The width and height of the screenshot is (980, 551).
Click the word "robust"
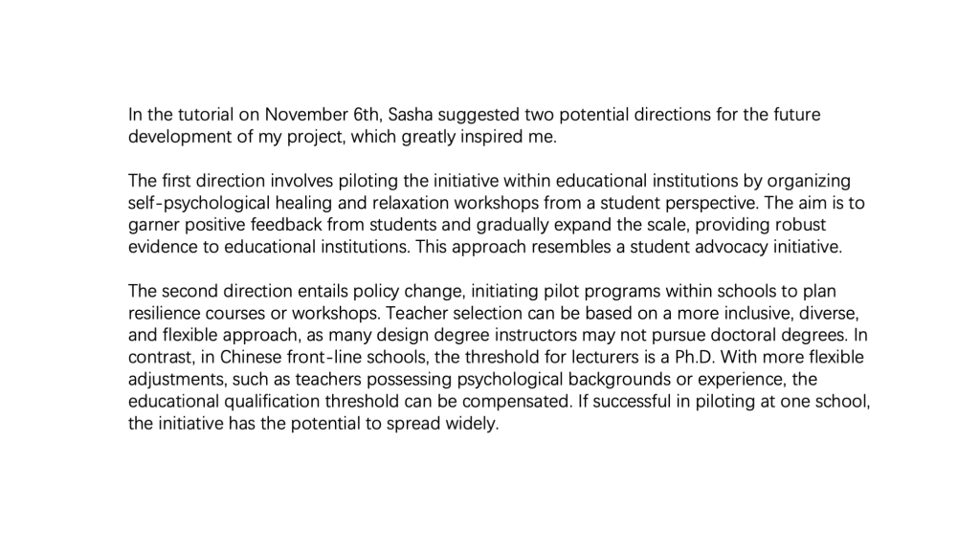coord(798,225)
